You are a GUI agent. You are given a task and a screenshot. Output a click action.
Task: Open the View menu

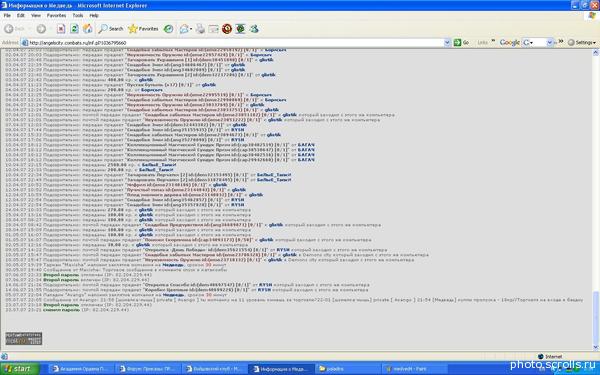[x=36, y=16]
